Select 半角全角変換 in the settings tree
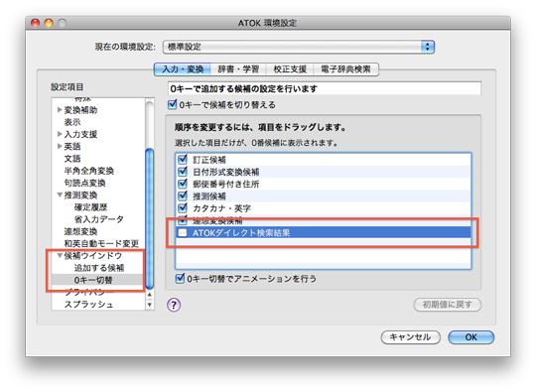536x392 pixels. [89, 171]
